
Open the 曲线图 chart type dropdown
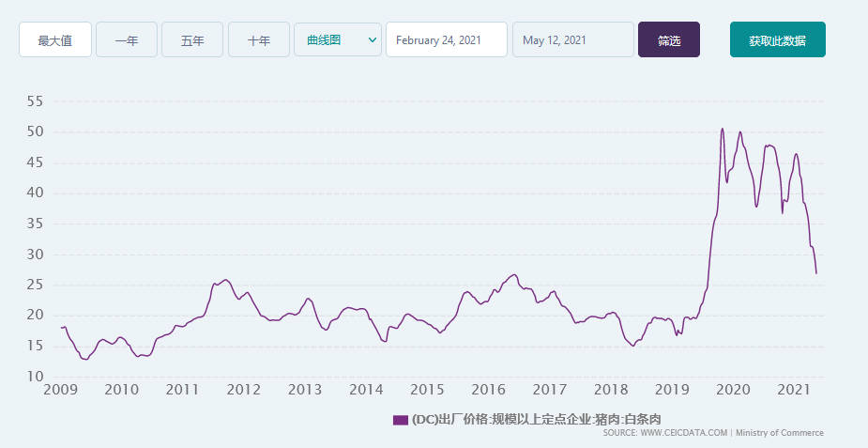pos(337,40)
